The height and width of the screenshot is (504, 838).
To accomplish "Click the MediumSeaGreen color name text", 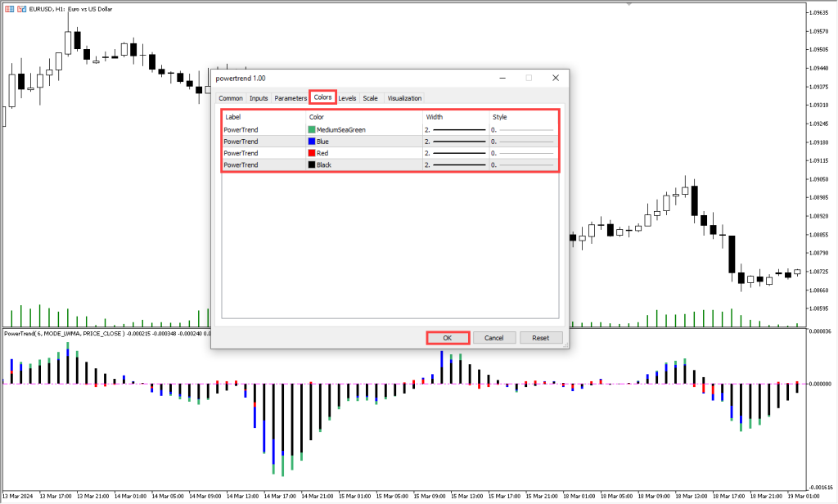I will pyautogui.click(x=341, y=130).
